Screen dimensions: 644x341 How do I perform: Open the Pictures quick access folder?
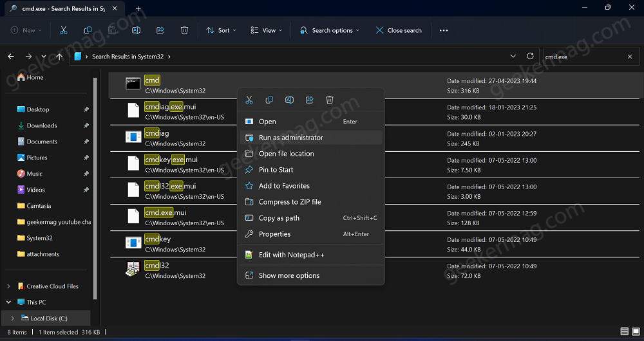[x=32, y=158]
